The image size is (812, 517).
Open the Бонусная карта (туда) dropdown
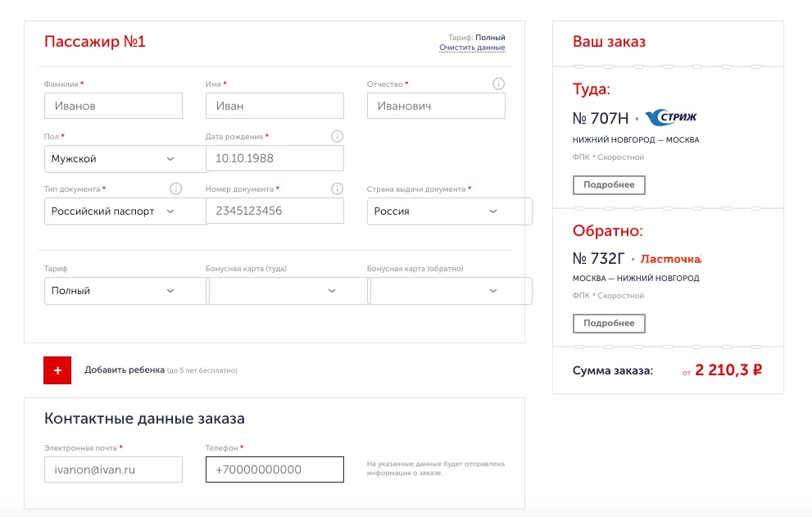point(288,291)
